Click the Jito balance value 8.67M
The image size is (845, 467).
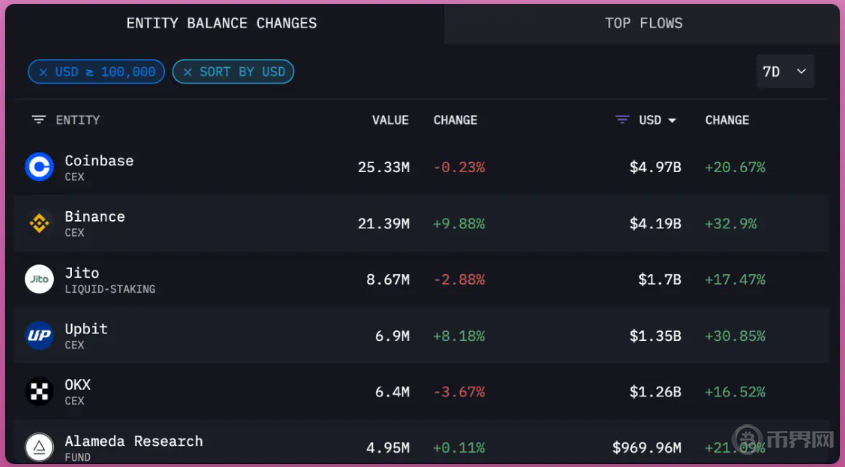(387, 280)
